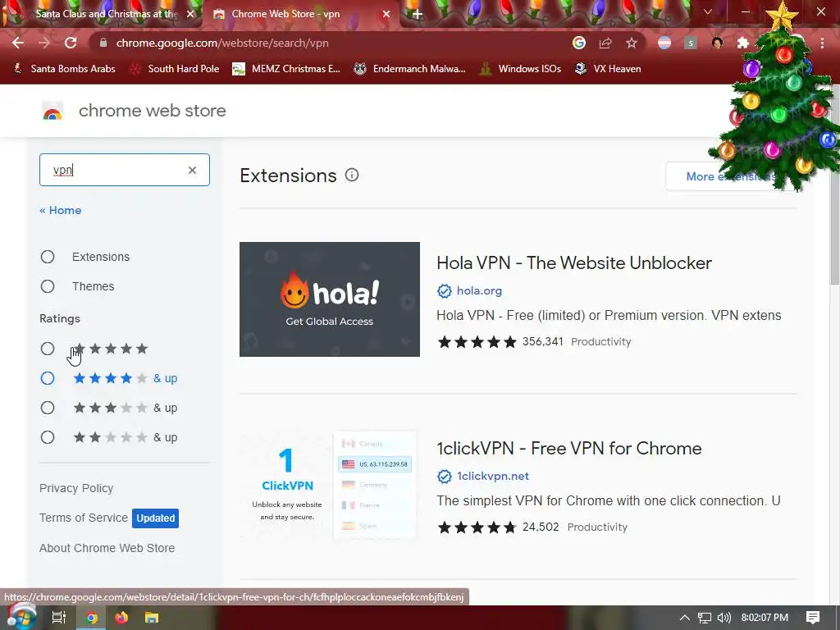This screenshot has width=840, height=630.
Task: Open the notification center icon
Action: [x=813, y=618]
